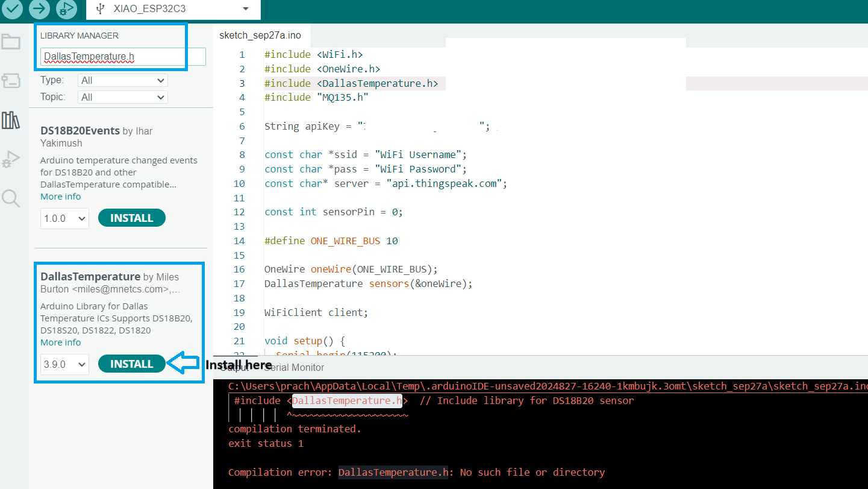Image resolution: width=868 pixels, height=489 pixels.
Task: Start debugging with the debug-play button
Action: pyautogui.click(x=67, y=8)
